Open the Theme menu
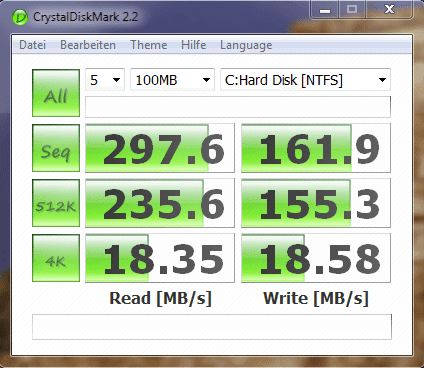Image resolution: width=424 pixels, height=368 pixels. (149, 45)
